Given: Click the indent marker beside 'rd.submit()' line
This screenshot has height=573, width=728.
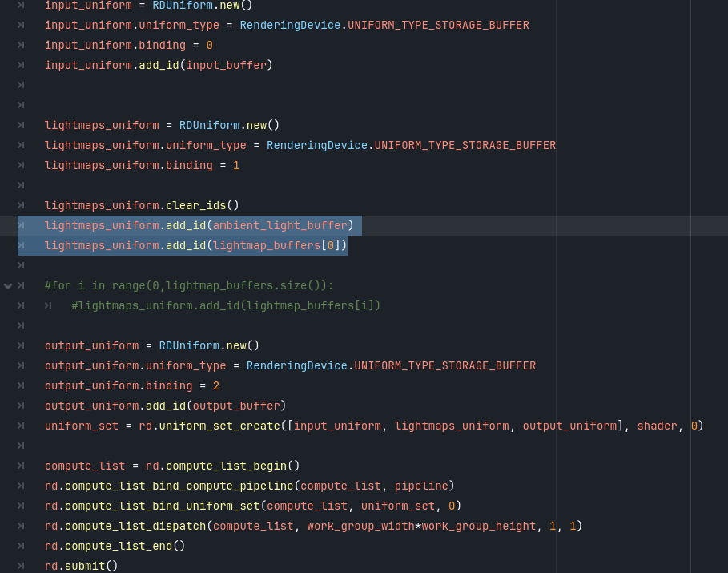Looking at the screenshot, I should coord(21,566).
